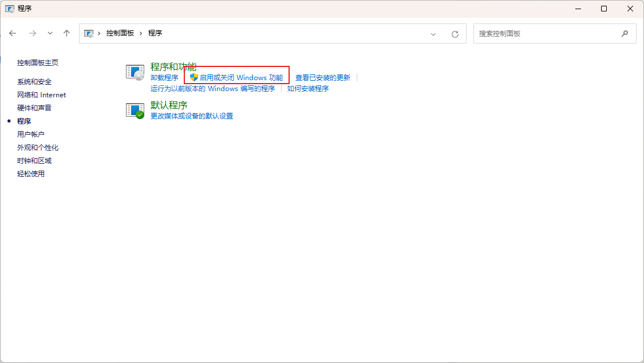Open 启用或关闭 Windows 功能
644x363 pixels.
[241, 78]
